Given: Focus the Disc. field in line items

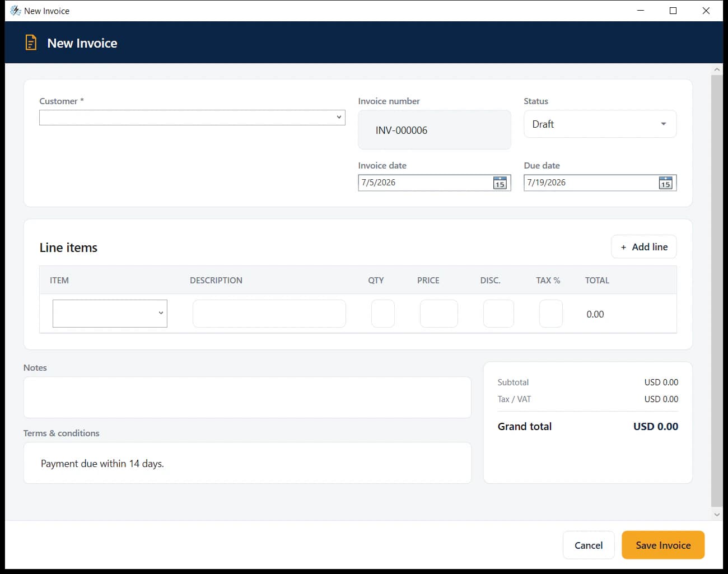Looking at the screenshot, I should [498, 314].
